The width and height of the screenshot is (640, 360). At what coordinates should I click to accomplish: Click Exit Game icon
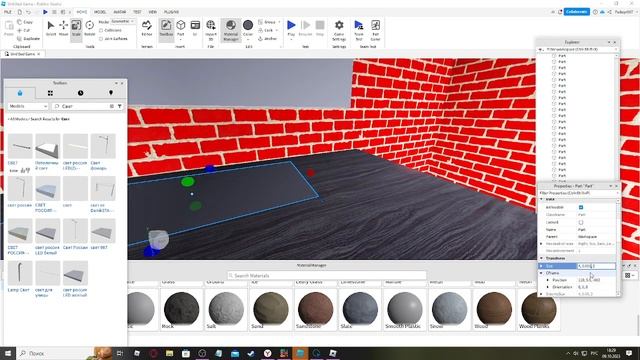pyautogui.click(x=376, y=29)
